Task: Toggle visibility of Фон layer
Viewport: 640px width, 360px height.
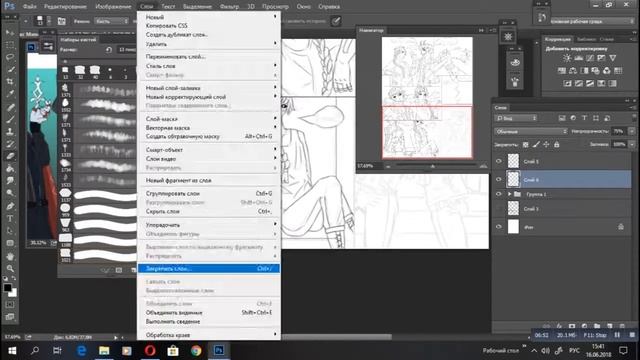Action: coord(498,227)
